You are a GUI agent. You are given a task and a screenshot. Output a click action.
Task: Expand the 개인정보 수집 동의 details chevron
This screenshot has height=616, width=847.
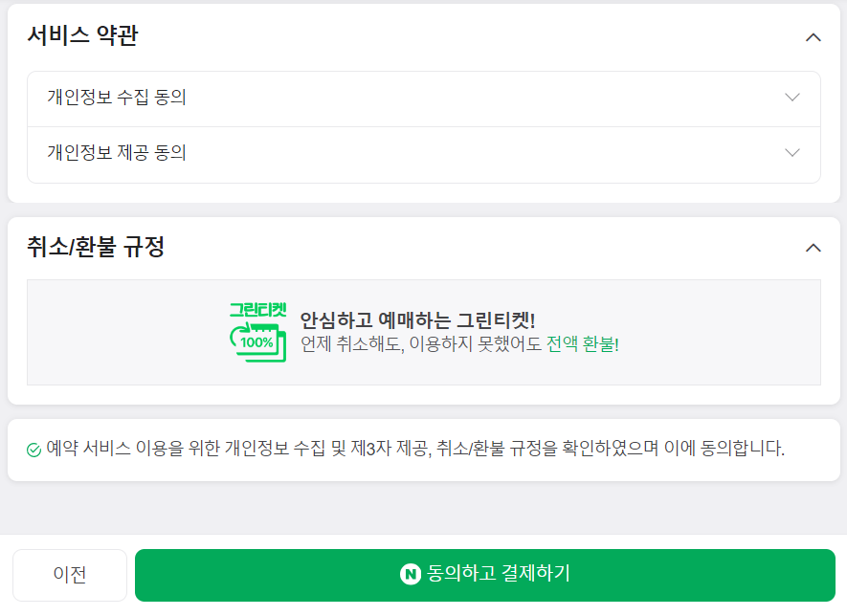coord(791,98)
